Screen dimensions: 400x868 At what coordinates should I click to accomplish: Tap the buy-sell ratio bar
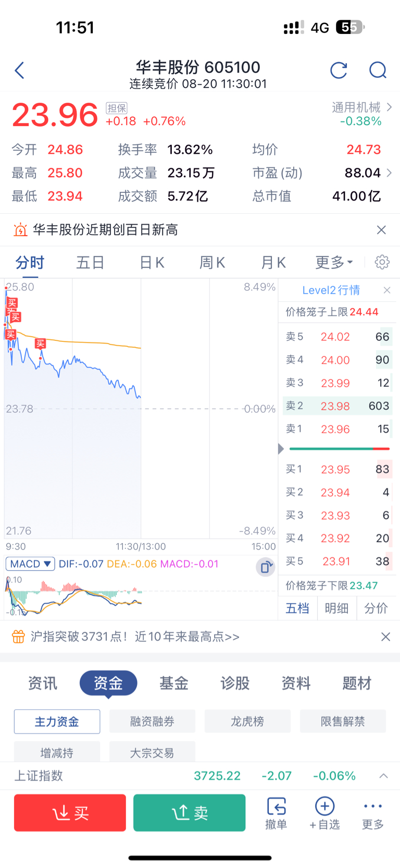340,448
